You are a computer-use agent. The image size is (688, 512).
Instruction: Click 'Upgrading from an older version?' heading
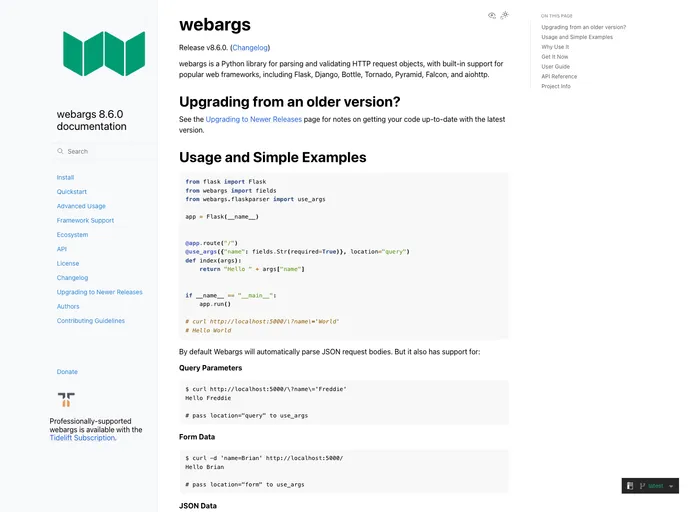(290, 102)
